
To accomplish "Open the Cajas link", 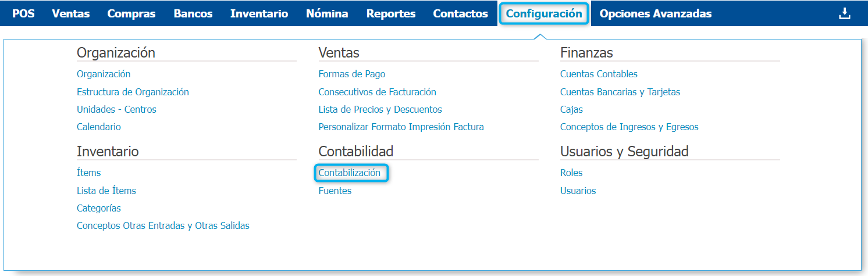I will pos(571,109).
